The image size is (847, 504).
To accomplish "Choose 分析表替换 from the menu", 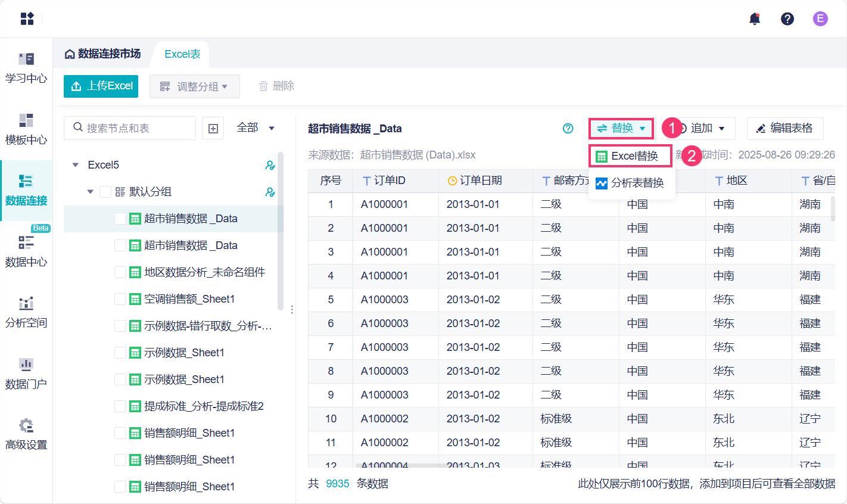I will [632, 183].
